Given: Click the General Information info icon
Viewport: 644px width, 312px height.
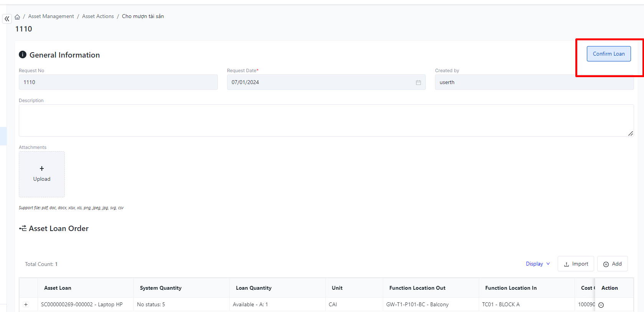Looking at the screenshot, I should point(23,55).
